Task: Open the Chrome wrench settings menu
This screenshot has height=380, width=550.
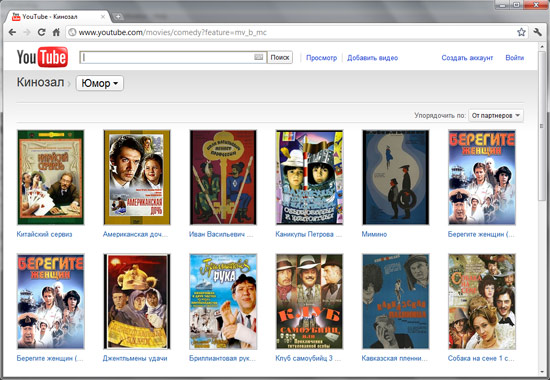Action: (538, 32)
